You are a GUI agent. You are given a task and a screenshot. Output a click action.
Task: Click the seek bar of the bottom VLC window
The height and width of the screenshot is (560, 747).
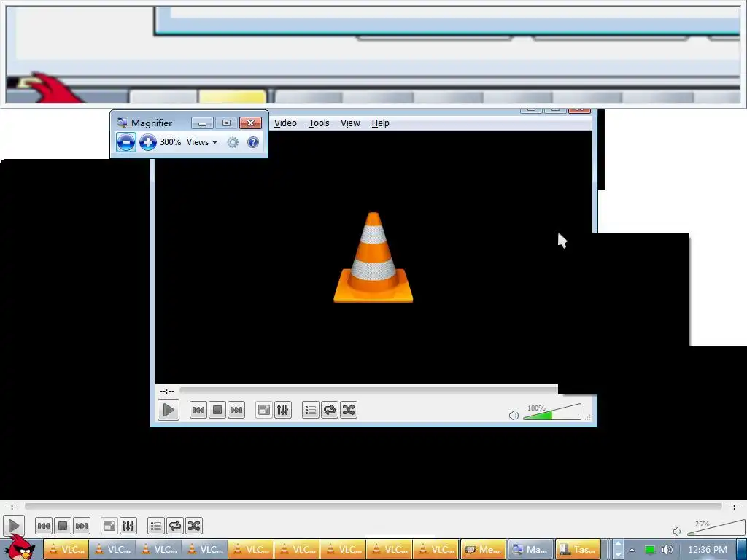click(373, 506)
